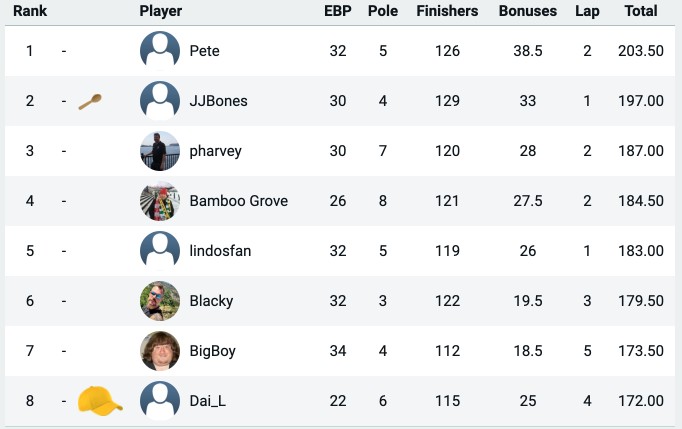Click the wooden spoon icon beside JJBones
682x429 pixels.
(90, 102)
